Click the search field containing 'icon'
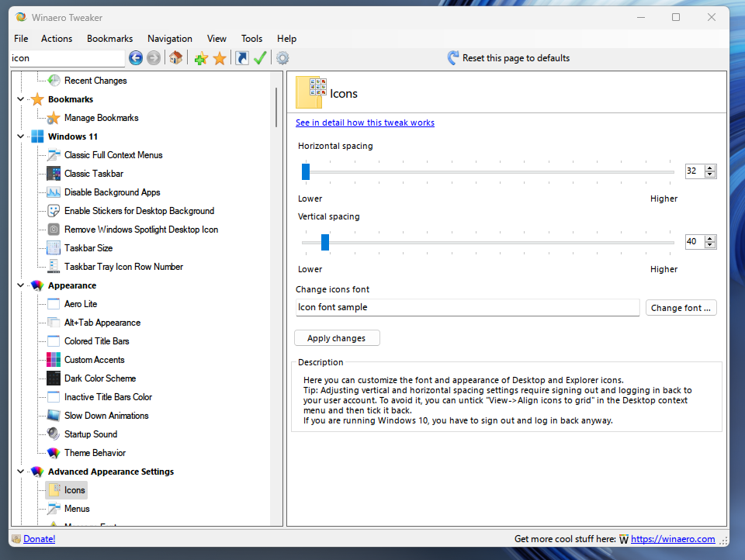 pyautogui.click(x=67, y=57)
